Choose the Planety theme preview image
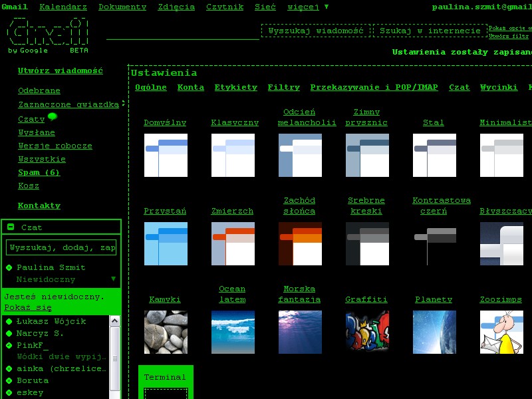Screen dimensions: 532x399 click(434, 332)
